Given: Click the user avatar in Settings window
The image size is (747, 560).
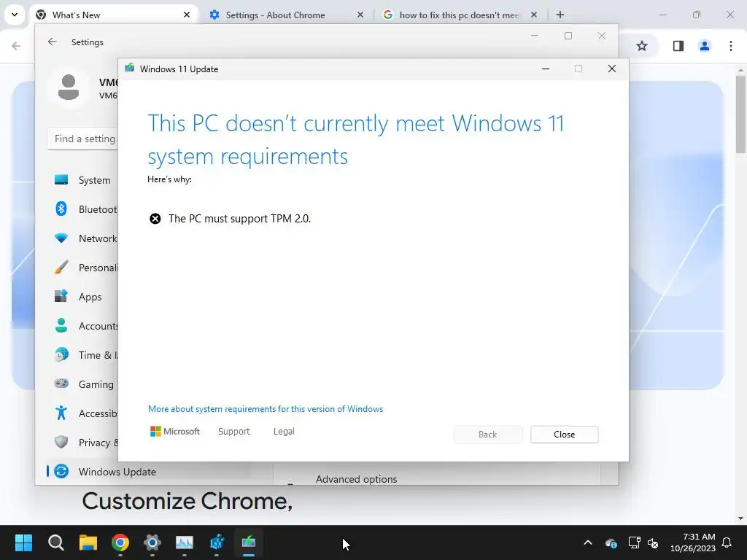Looking at the screenshot, I should tap(69, 87).
